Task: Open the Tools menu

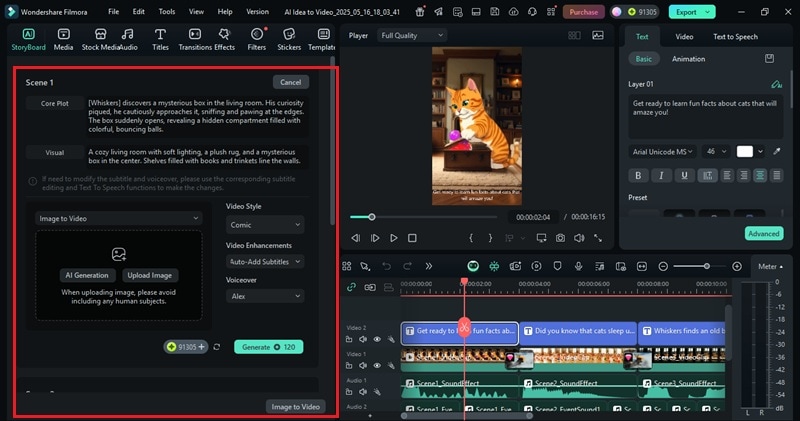Action: [x=166, y=11]
